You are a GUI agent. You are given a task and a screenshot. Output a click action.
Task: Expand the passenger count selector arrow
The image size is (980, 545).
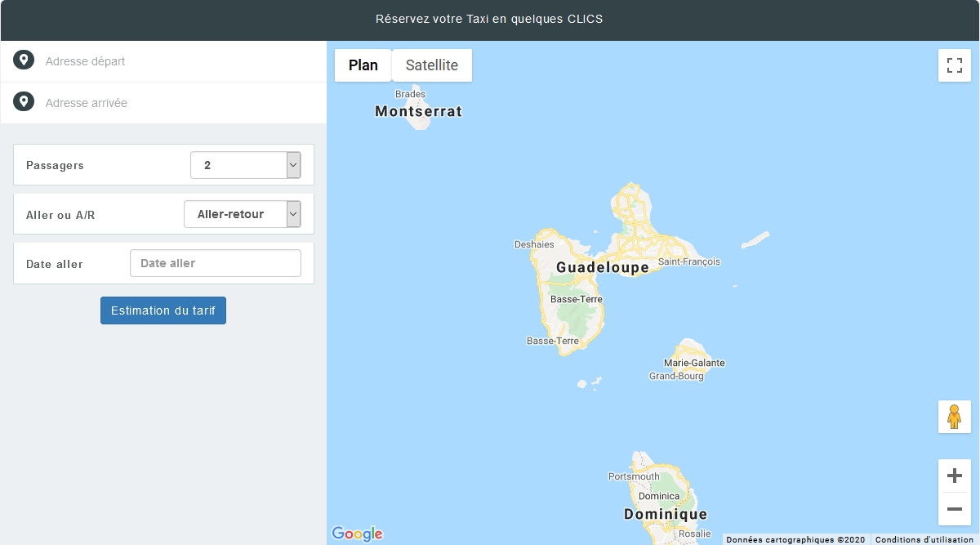pyautogui.click(x=292, y=165)
